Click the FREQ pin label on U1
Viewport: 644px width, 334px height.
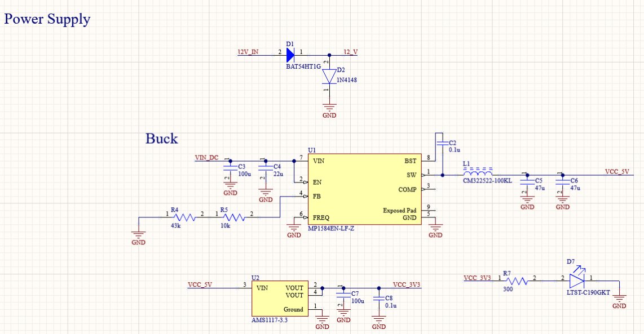click(321, 218)
